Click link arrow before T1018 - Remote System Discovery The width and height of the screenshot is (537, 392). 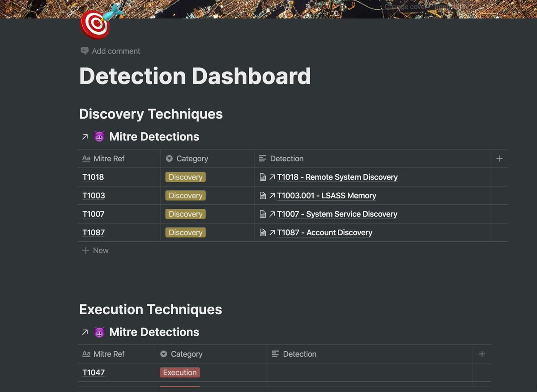pyautogui.click(x=272, y=177)
